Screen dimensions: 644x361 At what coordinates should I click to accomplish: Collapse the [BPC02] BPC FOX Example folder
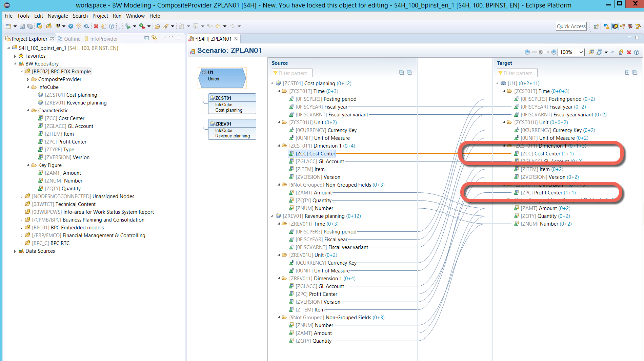[21, 71]
